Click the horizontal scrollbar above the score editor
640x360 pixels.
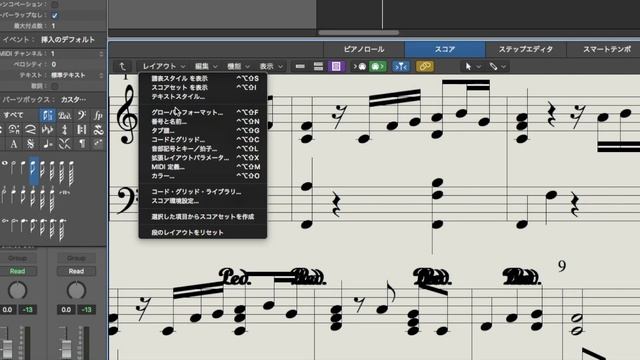358,33
